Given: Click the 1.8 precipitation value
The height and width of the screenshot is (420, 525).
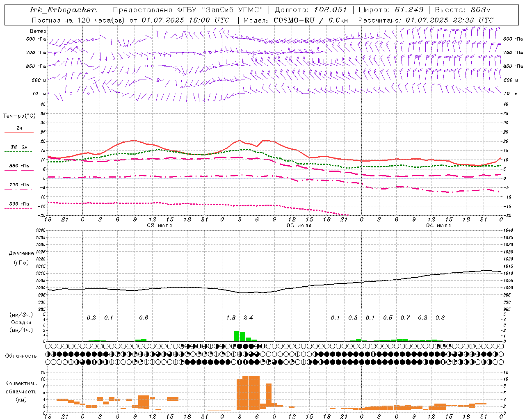Looking at the screenshot, I should click(231, 318).
